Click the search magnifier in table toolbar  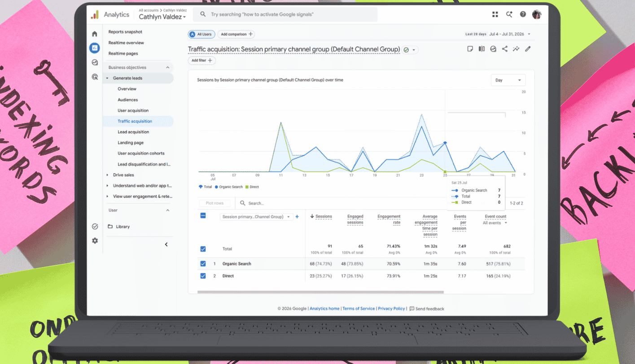point(243,203)
